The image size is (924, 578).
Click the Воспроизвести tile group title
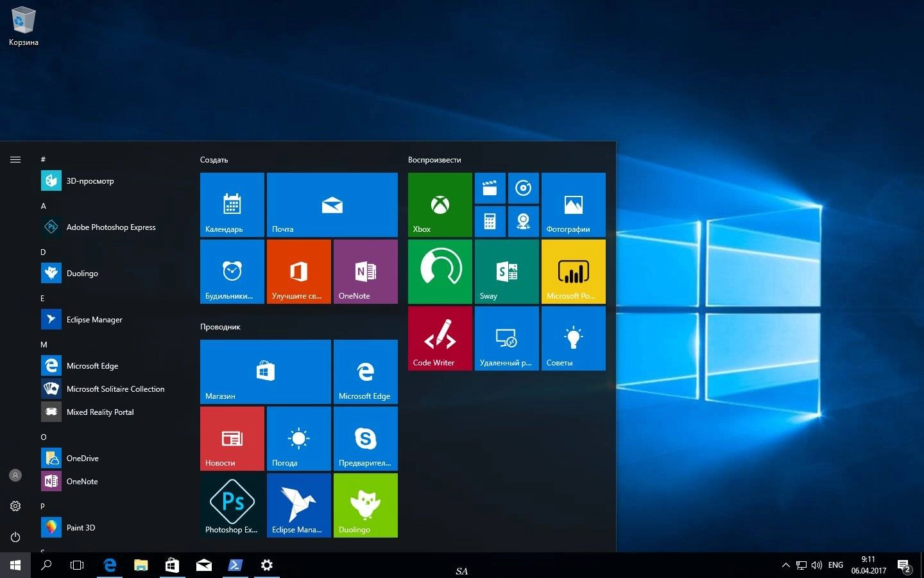click(434, 160)
